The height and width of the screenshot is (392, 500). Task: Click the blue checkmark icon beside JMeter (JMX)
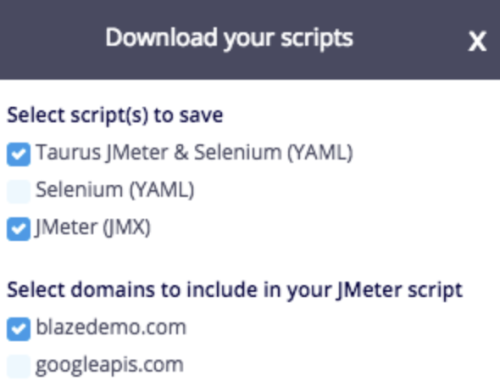[19, 229]
